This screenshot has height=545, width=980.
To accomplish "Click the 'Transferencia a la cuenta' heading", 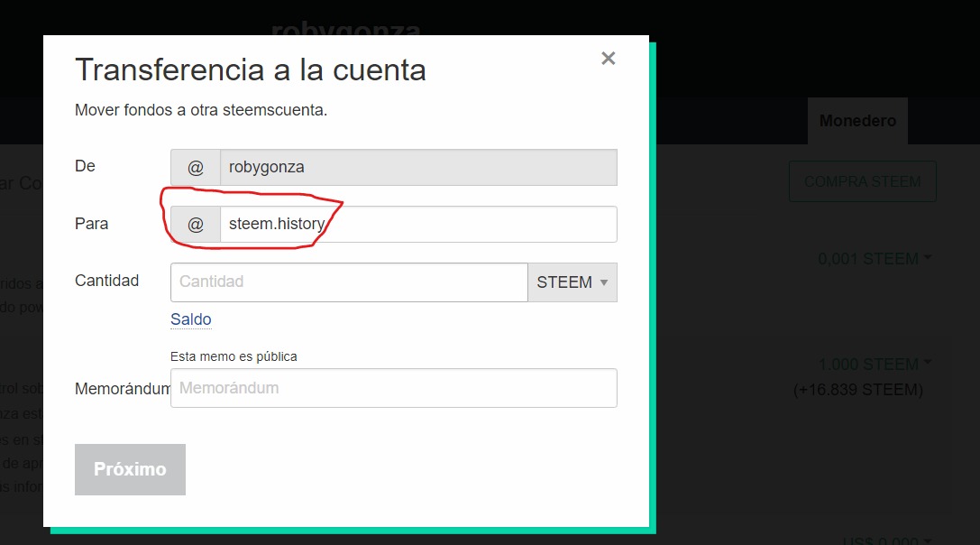I will (x=251, y=69).
